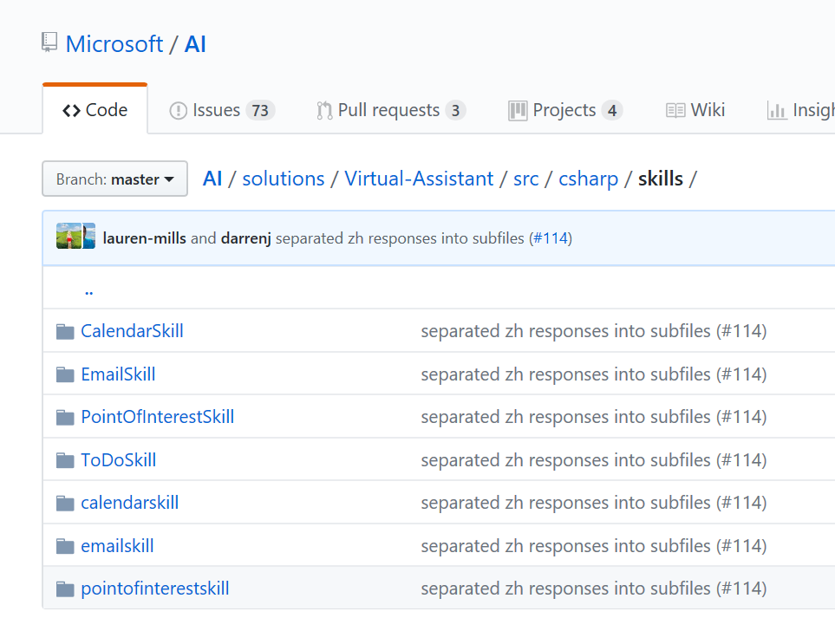Click the lowercase pointofinterestskill folder icon
This screenshot has width=835, height=644.
tap(65, 589)
